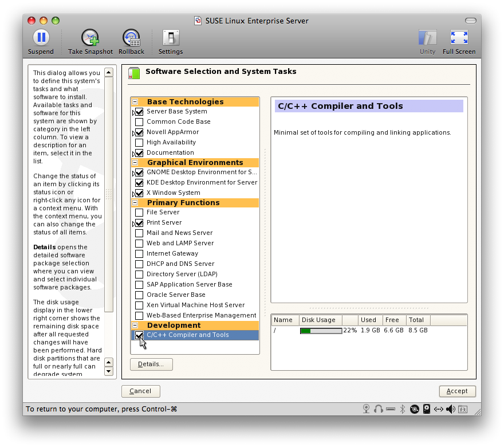Click the help panel top scroll-up arrow

(x=109, y=72)
